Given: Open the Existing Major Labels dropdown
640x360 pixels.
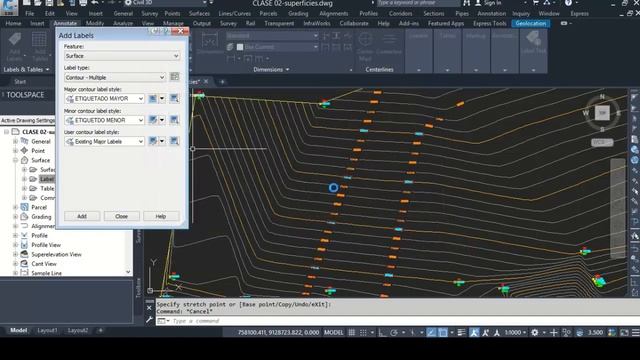Looking at the screenshot, I should (x=104, y=141).
